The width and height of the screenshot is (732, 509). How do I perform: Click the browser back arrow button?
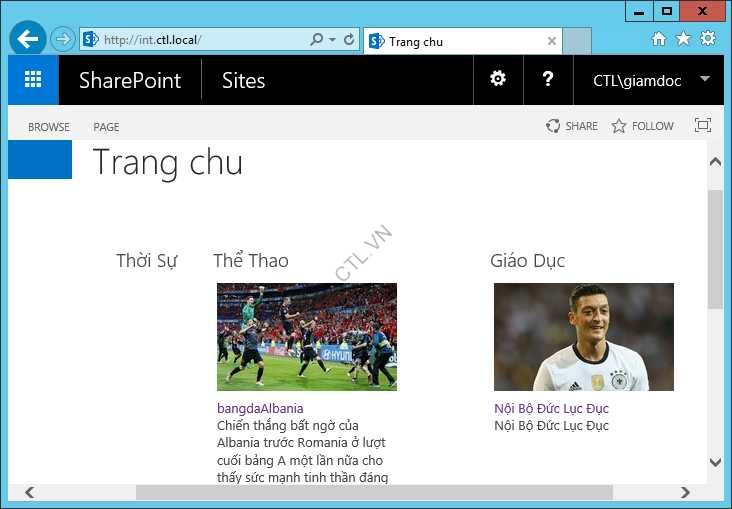click(28, 40)
